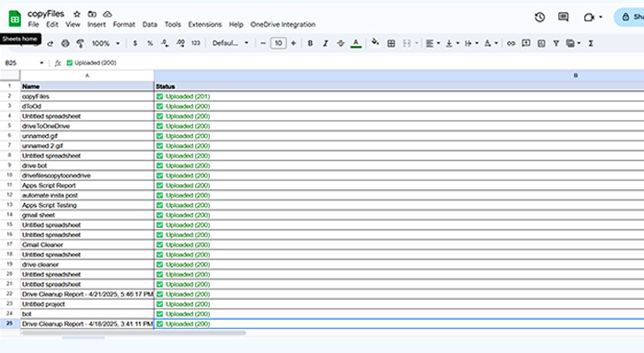Start a Meet call camera icon
The image size is (644, 353).
coord(589,17)
